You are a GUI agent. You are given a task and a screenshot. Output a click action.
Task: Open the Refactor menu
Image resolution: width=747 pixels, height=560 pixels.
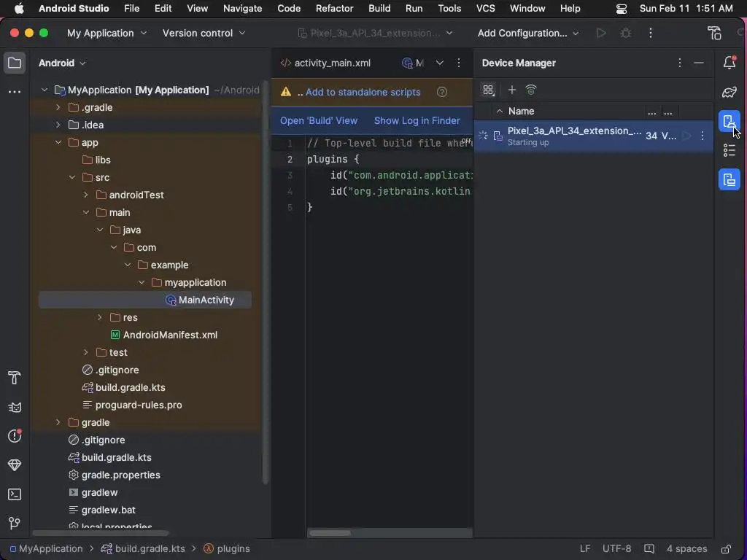pos(334,8)
